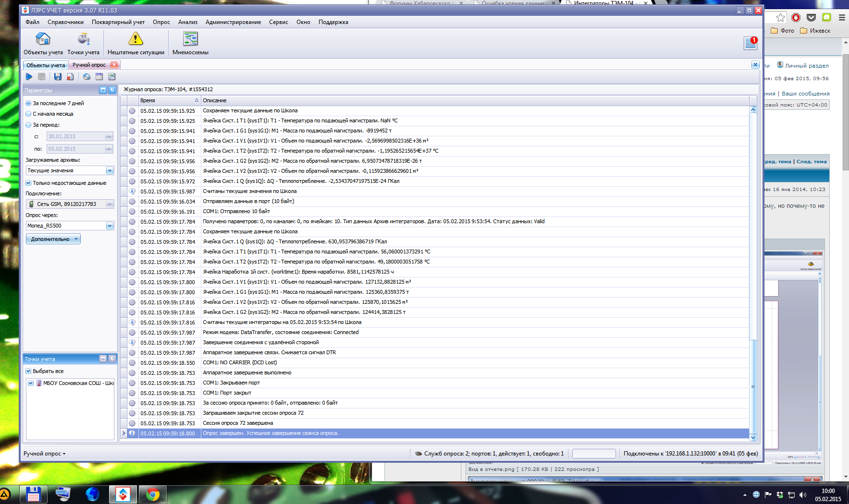This screenshot has height=504, width=849.
Task: Maximize the Параметры panel
Action: click(x=103, y=90)
